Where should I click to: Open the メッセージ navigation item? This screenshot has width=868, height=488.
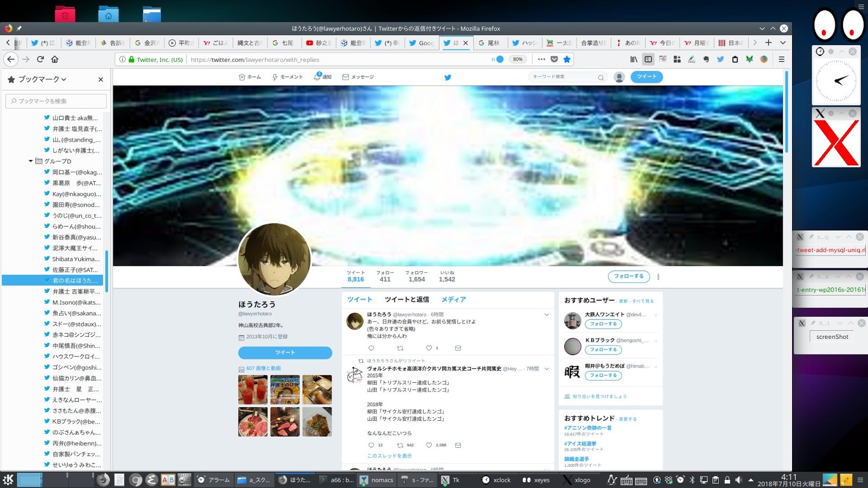click(358, 77)
